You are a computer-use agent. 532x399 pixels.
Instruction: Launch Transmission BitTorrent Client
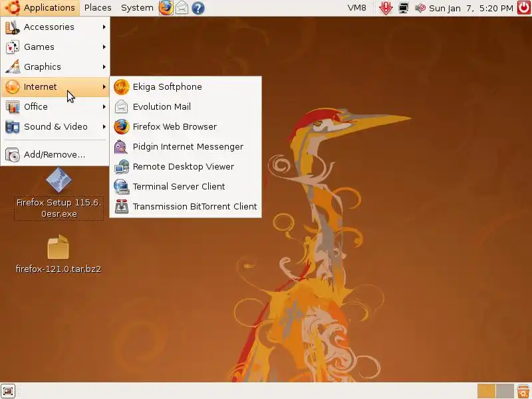186,207
